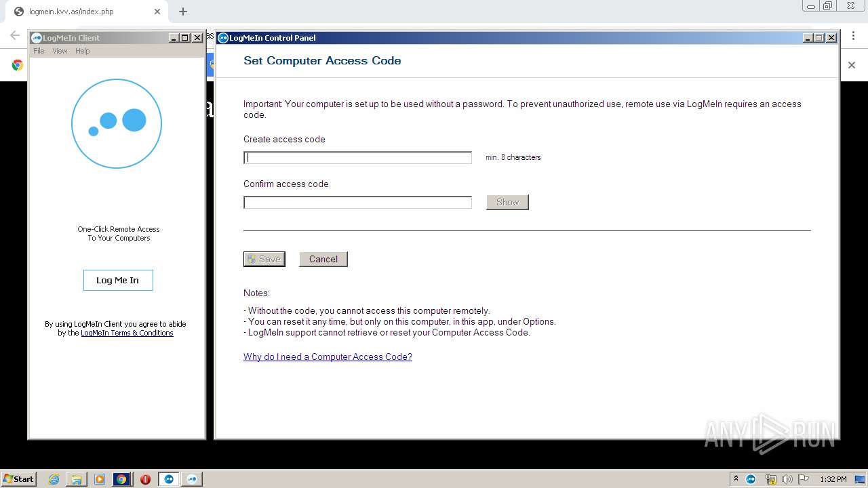Click the 'One-Click Remote Access' text
The height and width of the screenshot is (488, 868).
119,229
